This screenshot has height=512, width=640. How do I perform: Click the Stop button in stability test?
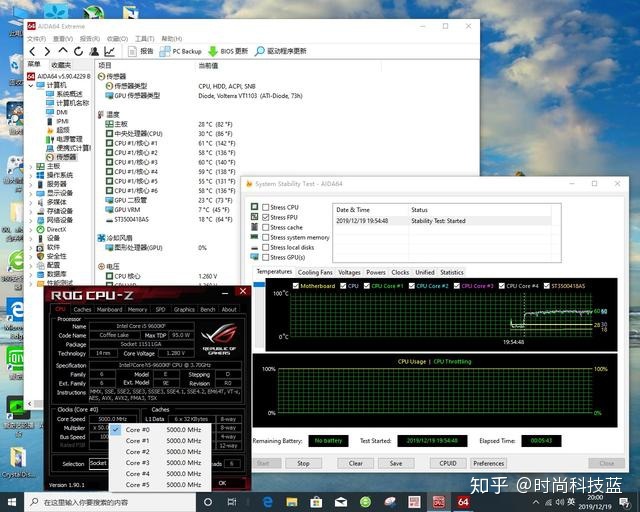click(303, 463)
